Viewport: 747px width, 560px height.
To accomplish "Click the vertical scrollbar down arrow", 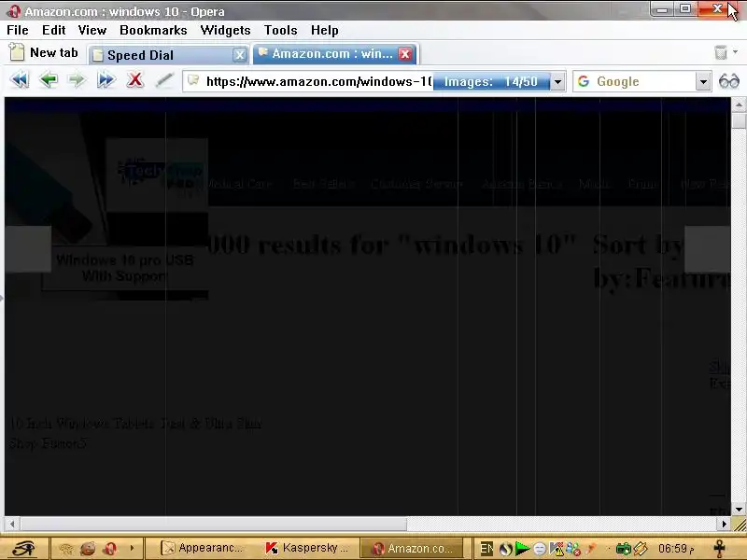I will pos(739,510).
